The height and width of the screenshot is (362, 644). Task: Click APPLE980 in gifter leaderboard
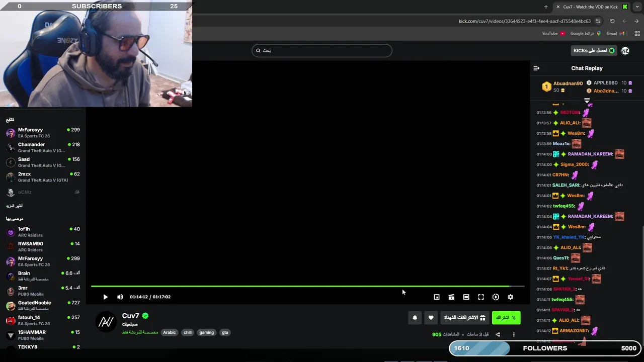pos(605,83)
